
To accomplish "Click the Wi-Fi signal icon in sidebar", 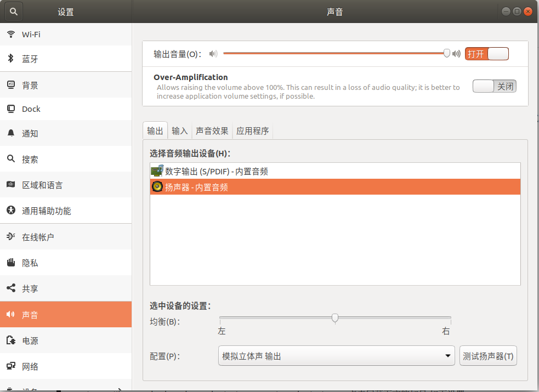I will 11,34.
